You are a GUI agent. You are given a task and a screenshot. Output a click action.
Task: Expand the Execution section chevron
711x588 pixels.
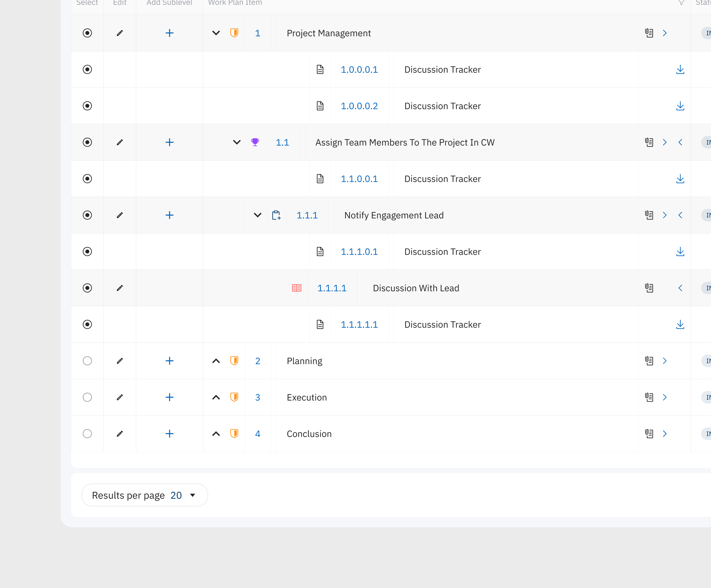click(216, 397)
